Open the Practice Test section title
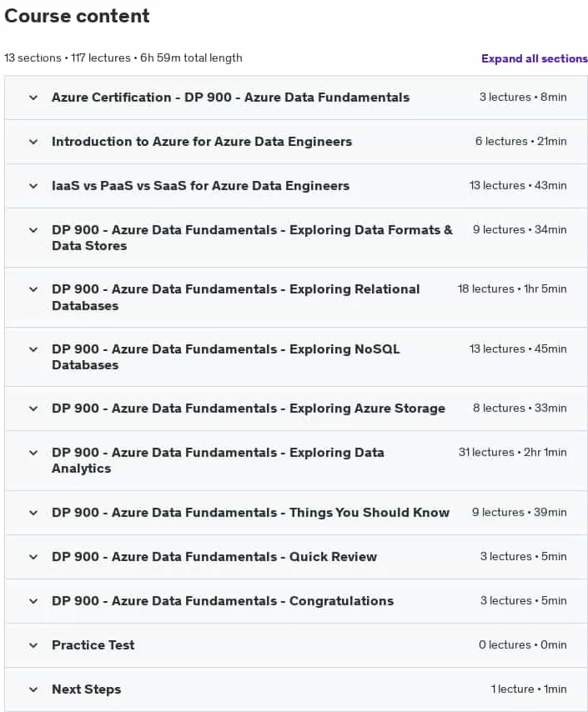Image resolution: width=588 pixels, height=712 pixels. 93,645
